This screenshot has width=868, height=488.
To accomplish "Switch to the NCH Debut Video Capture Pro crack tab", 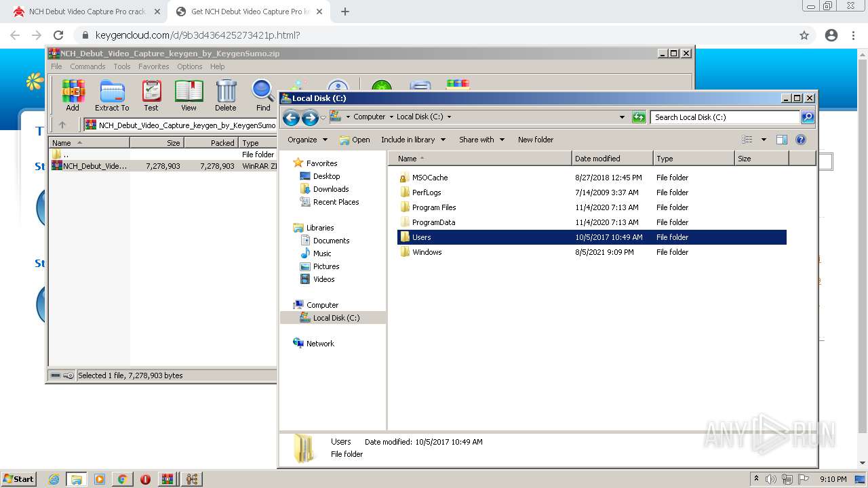I will point(86,12).
